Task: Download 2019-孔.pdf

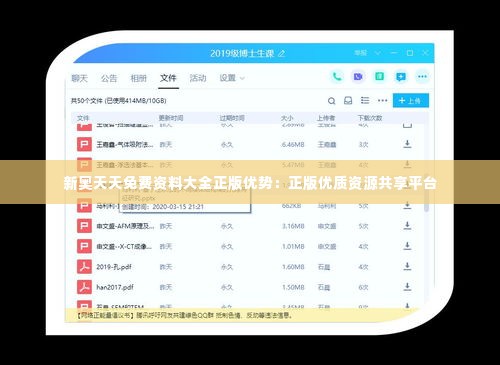Action: pos(407,267)
